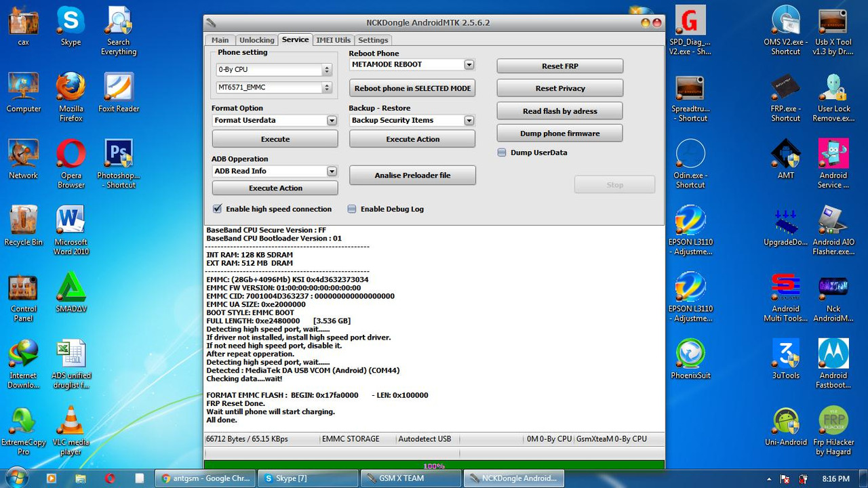The height and width of the screenshot is (488, 868).
Task: Click the log output text area
Action: coord(434,327)
